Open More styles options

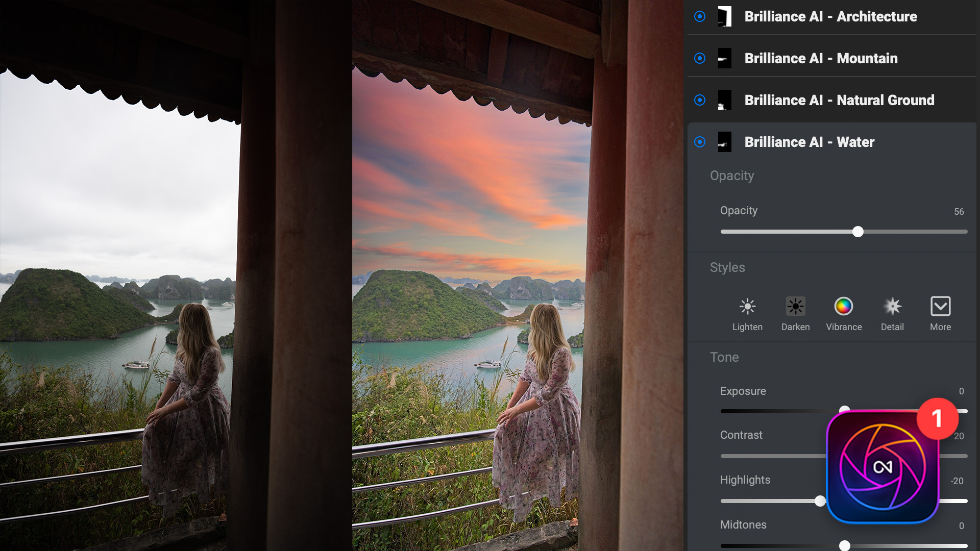[940, 306]
